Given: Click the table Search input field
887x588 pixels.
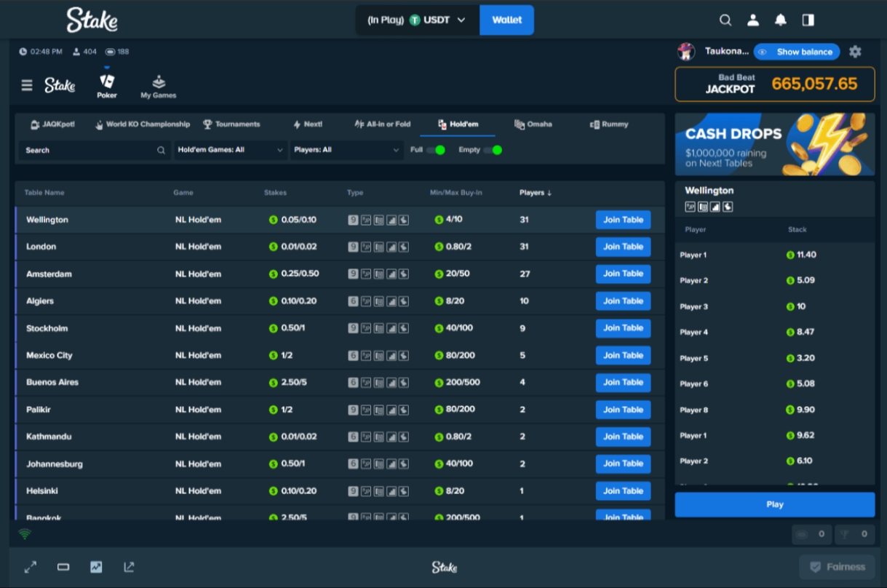Looking at the screenshot, I should click(x=95, y=150).
